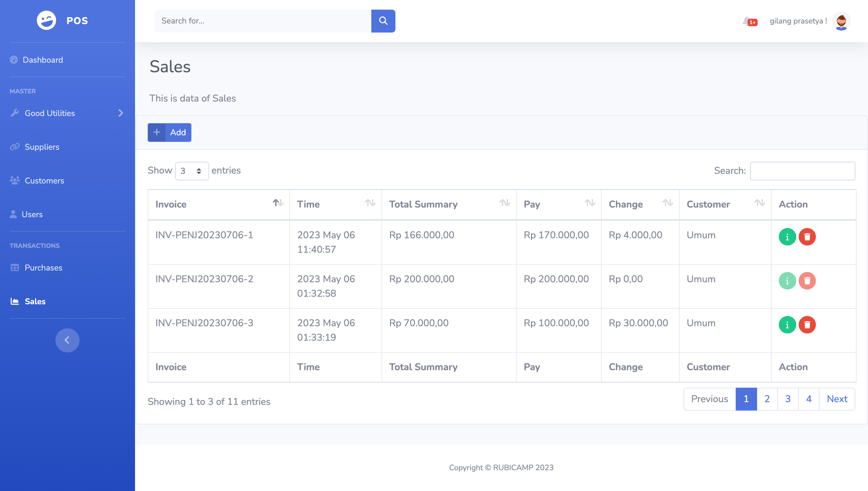Viewport: 868px width, 491px height.
Task: Click inside the table Search field
Action: (x=802, y=171)
